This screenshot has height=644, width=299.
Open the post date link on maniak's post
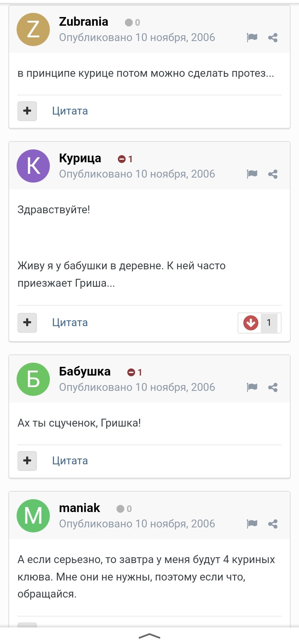[x=137, y=524]
